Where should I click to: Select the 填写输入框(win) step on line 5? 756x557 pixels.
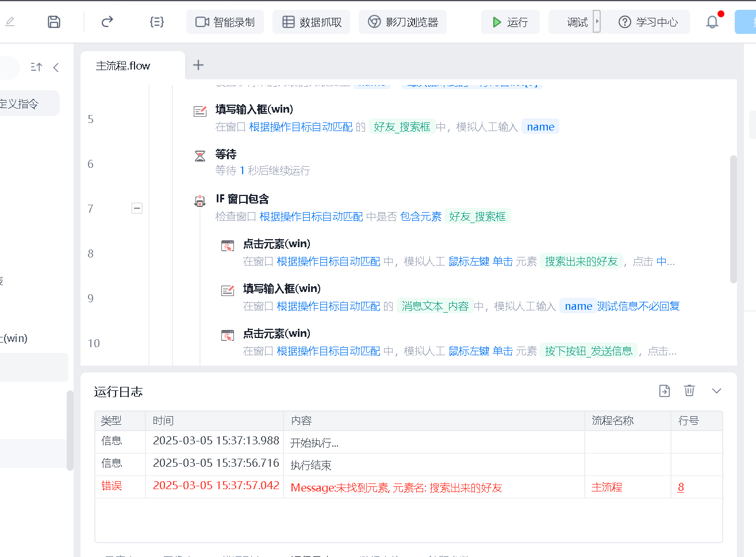pos(254,109)
